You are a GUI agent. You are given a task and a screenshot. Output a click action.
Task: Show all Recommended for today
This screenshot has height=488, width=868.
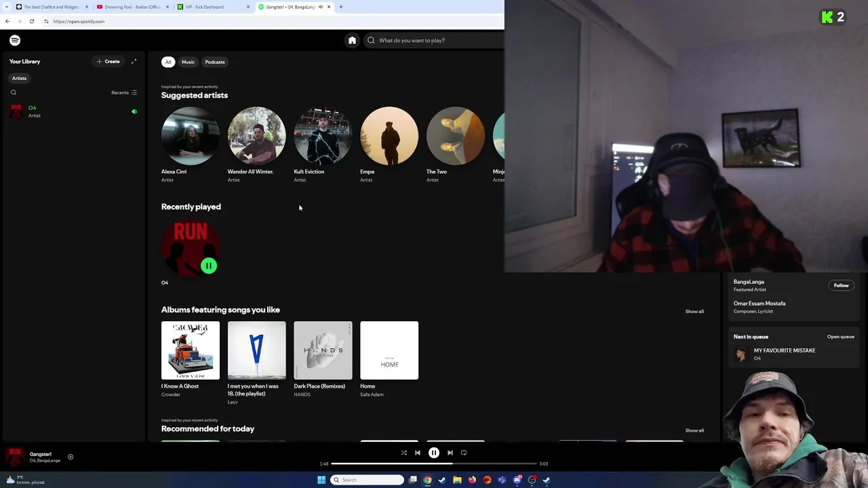(x=694, y=430)
